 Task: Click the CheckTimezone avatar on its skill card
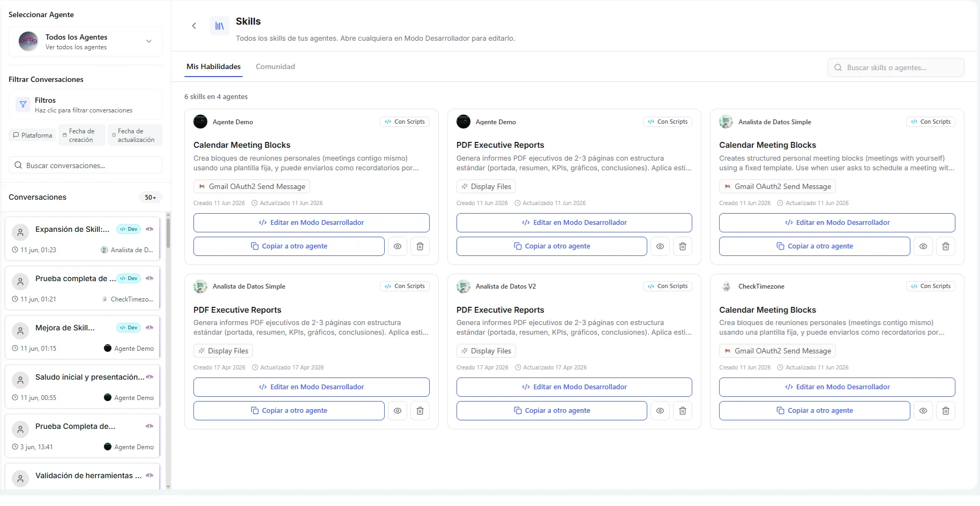[x=726, y=286]
